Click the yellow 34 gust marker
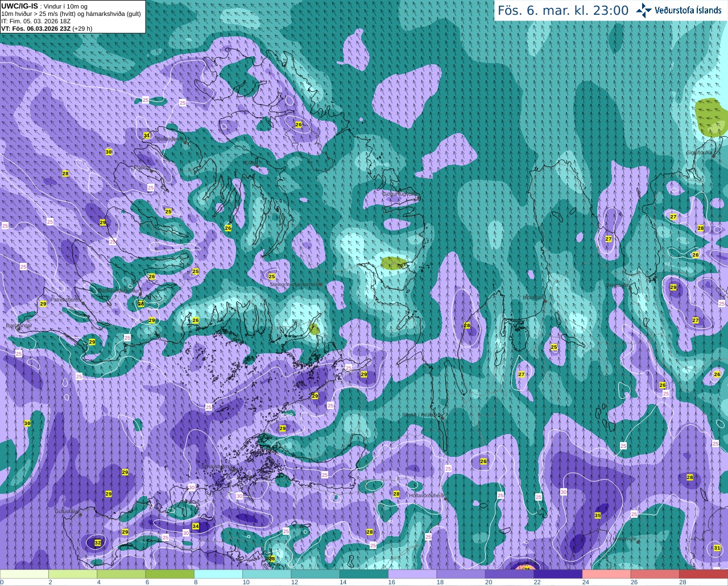 click(x=196, y=526)
